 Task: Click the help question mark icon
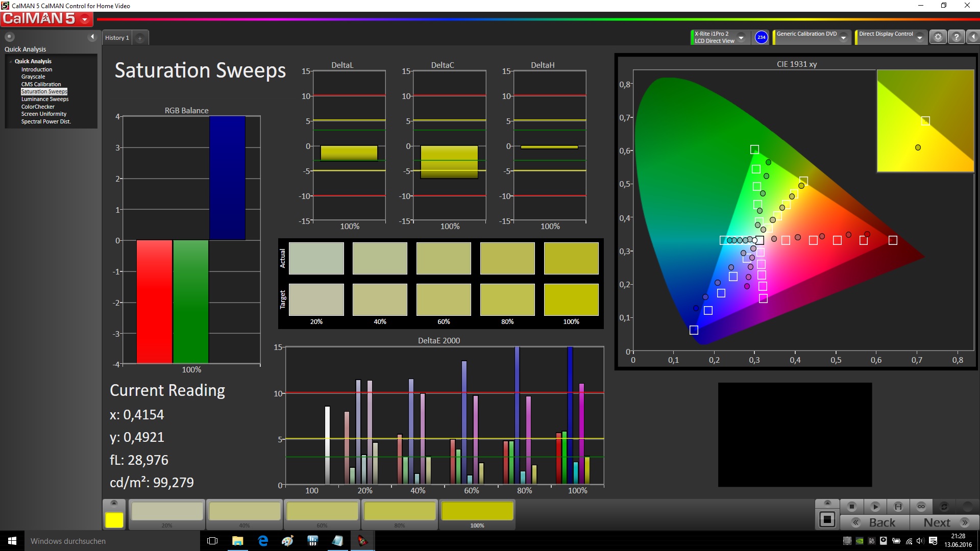pyautogui.click(x=957, y=37)
